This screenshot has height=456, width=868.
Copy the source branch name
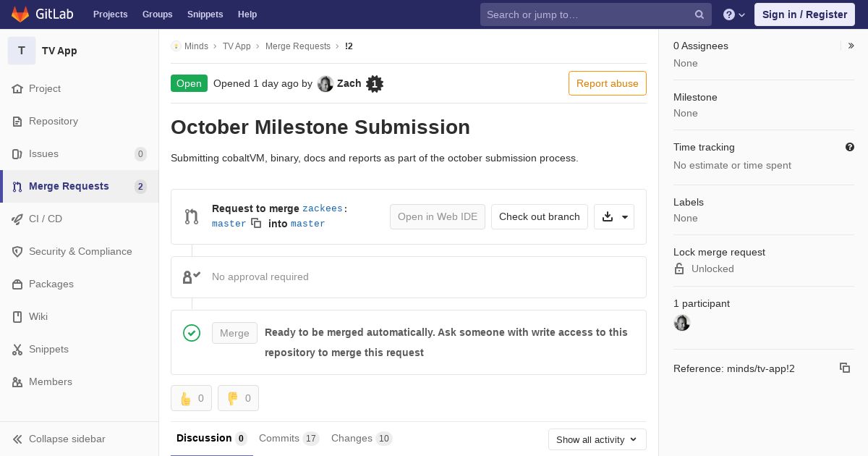256,224
